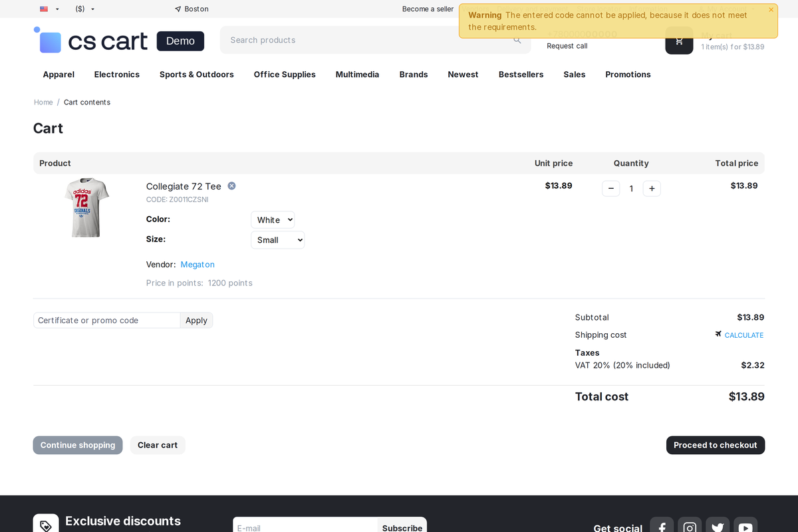Click the Apply promo code button
Image resolution: width=798 pixels, height=532 pixels.
click(x=196, y=321)
